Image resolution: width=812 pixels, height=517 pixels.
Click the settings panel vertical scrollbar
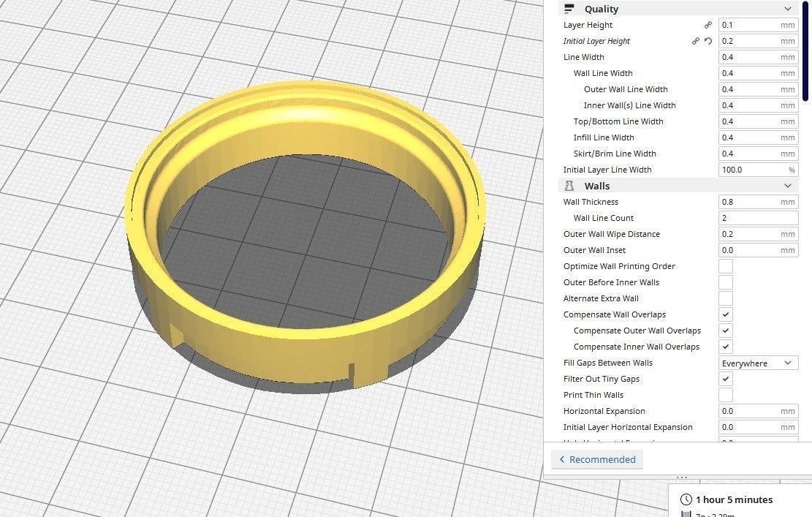click(805, 50)
